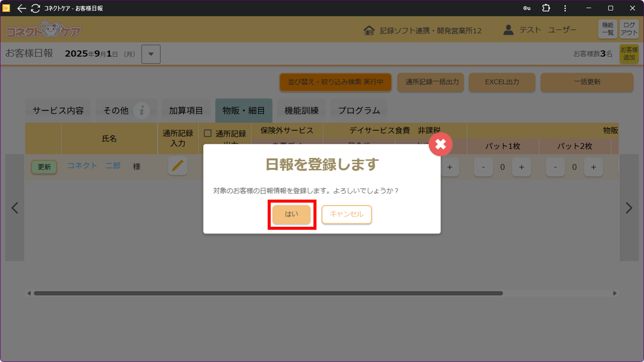Click the pencil icon for 通所記録入力
This screenshot has height=362, width=644.
click(x=178, y=166)
